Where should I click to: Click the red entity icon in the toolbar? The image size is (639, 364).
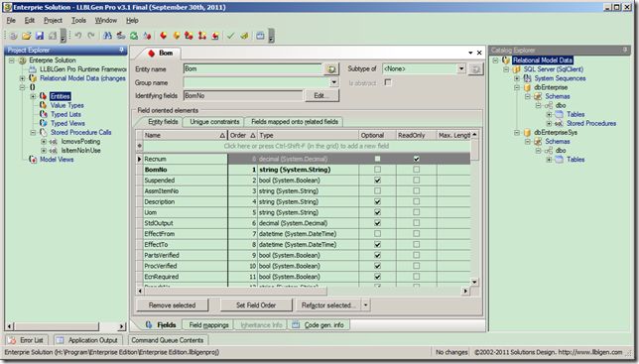[163, 36]
